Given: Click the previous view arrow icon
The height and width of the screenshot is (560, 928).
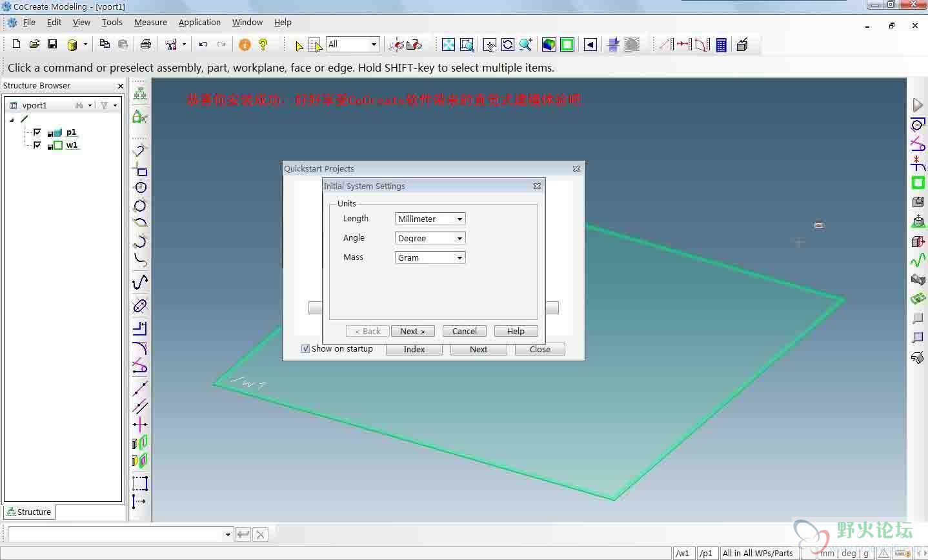Looking at the screenshot, I should [x=590, y=45].
